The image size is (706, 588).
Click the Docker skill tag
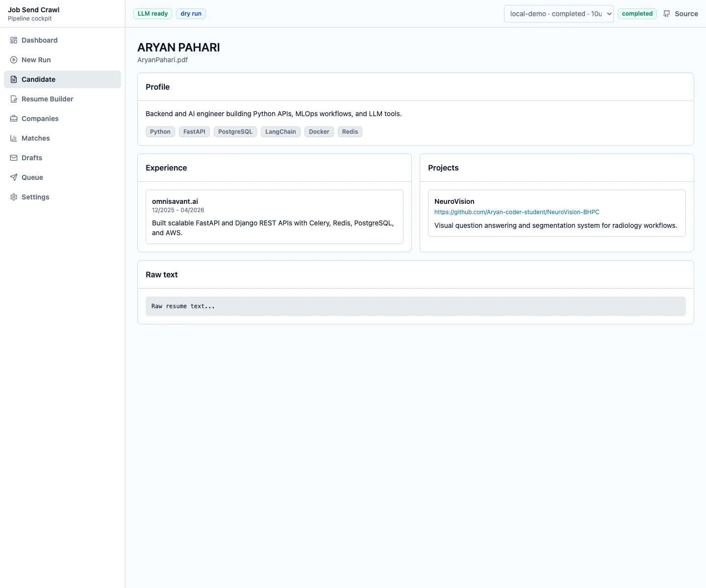[x=319, y=132]
